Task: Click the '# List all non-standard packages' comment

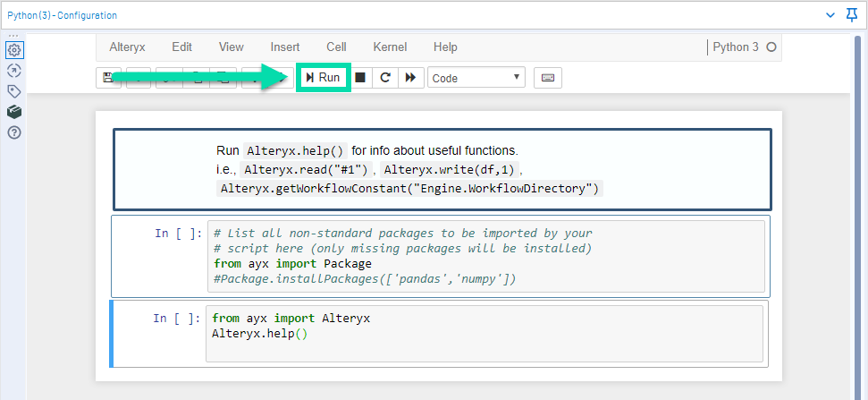Action: tap(402, 233)
